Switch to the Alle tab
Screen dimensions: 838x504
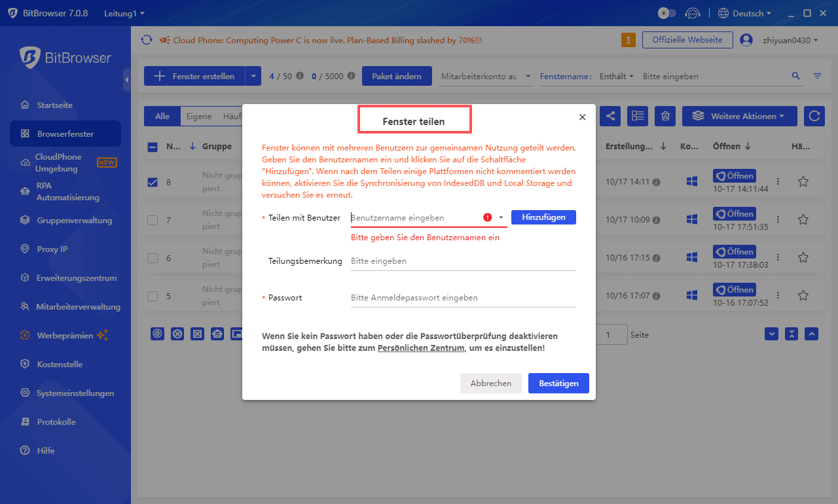161,116
